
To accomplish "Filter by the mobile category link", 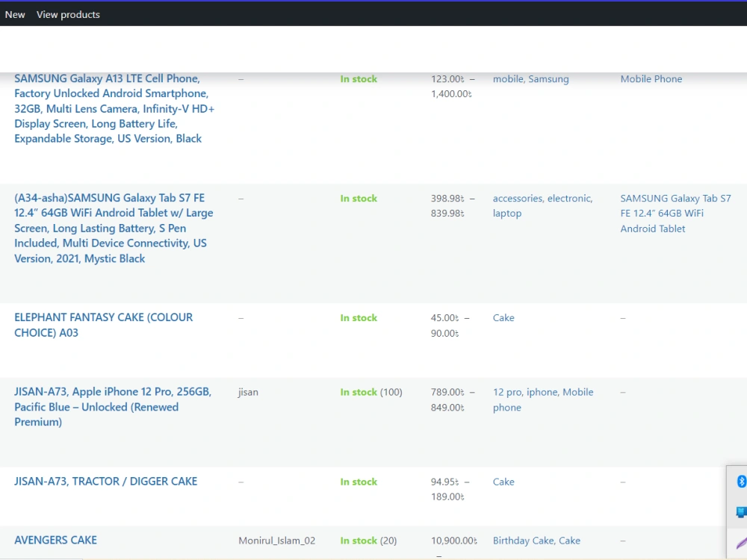I will pyautogui.click(x=508, y=79).
